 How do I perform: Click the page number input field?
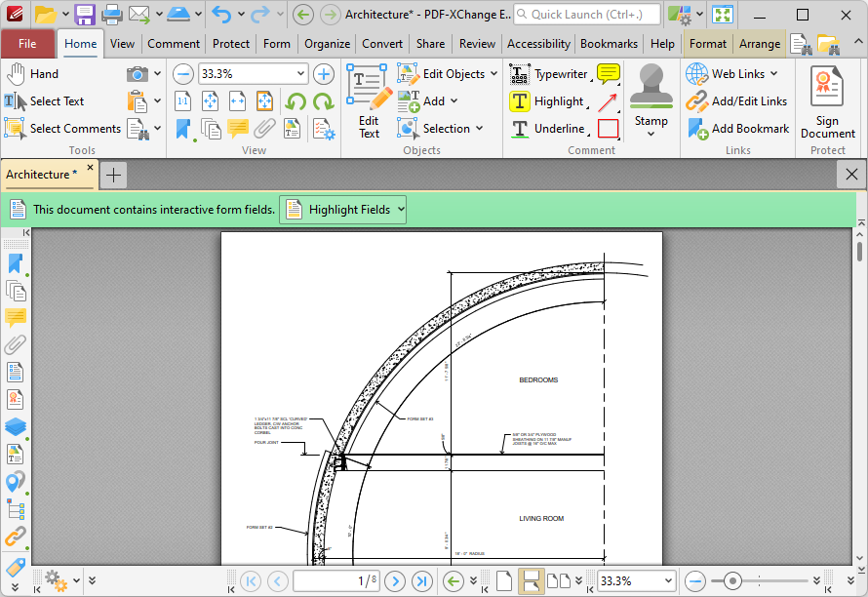click(336, 581)
